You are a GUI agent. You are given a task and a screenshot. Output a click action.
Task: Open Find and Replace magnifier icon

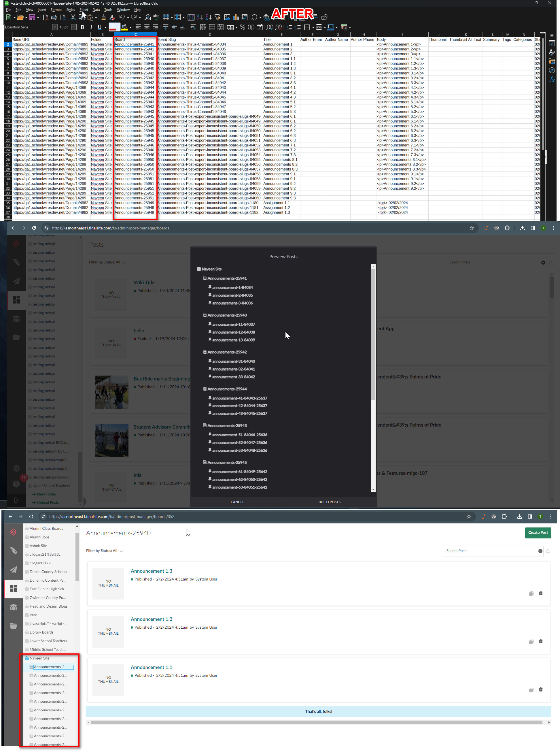pyautogui.click(x=147, y=17)
